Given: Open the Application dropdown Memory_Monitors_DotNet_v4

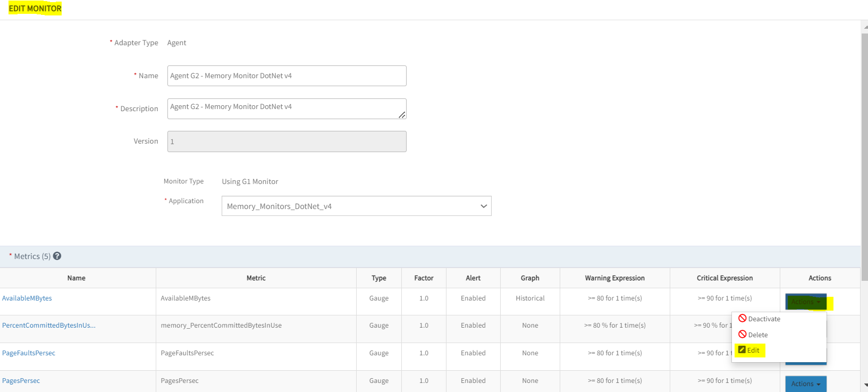Looking at the screenshot, I should (356, 206).
